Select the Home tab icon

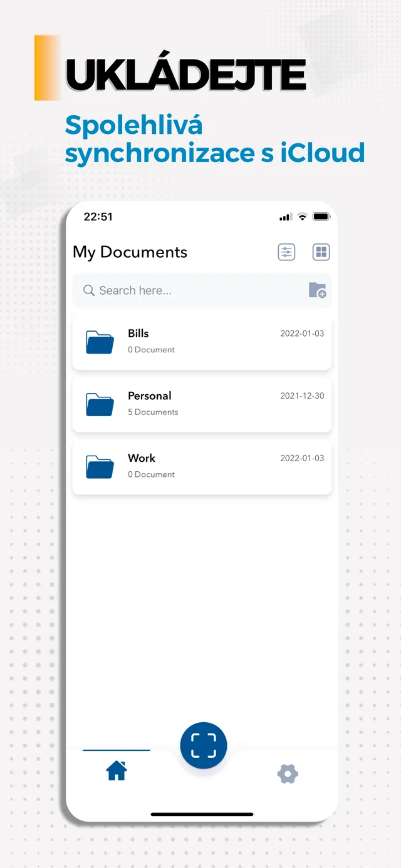[117, 770]
